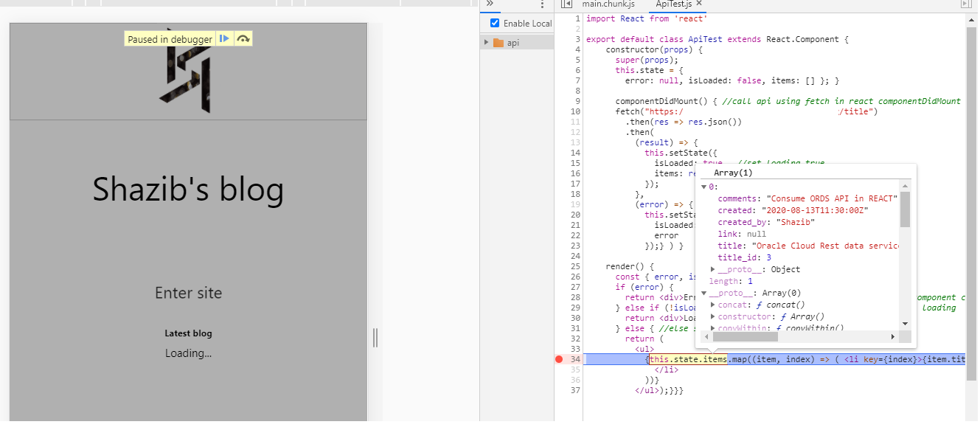The height and width of the screenshot is (430, 980).
Task: Toggle the debugger sidebar icon at right
Action: tap(966, 4)
